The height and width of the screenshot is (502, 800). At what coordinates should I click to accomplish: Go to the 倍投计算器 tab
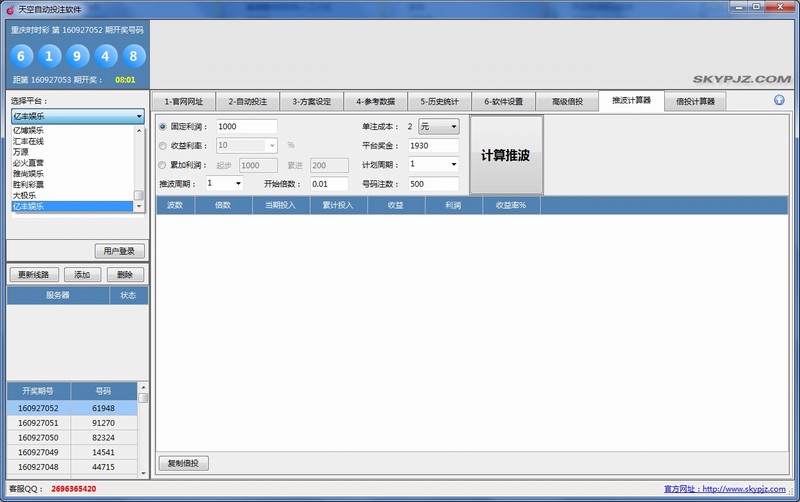coord(695,101)
